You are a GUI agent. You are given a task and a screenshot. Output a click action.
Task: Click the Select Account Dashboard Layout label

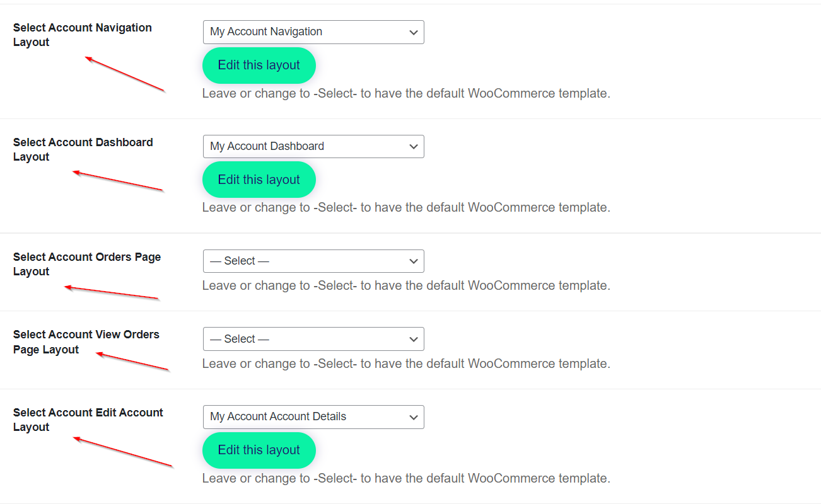[x=83, y=150]
